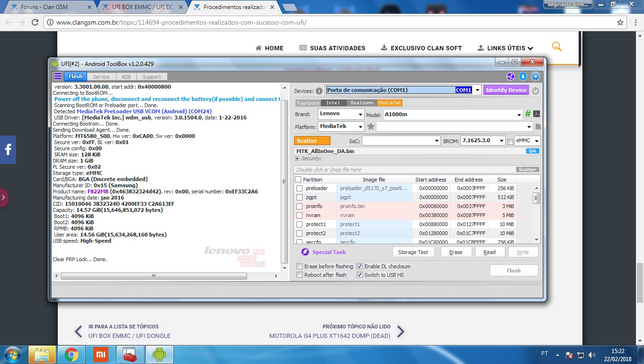Open the Model dropdown showing A1000m
Viewport: 644px width, 364px height.
[519, 114]
